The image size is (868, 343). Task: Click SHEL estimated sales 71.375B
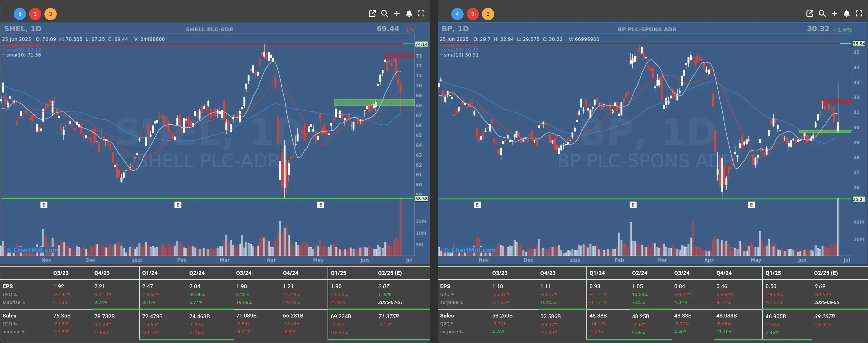(388, 316)
